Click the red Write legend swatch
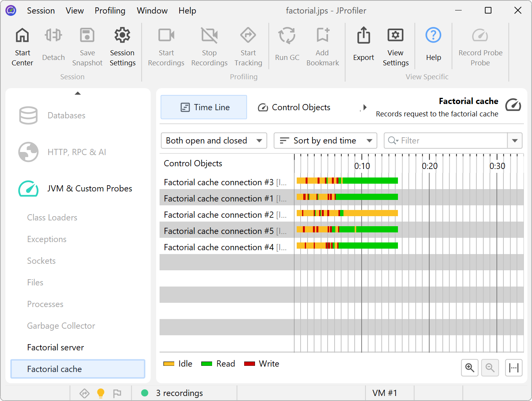 (250, 363)
